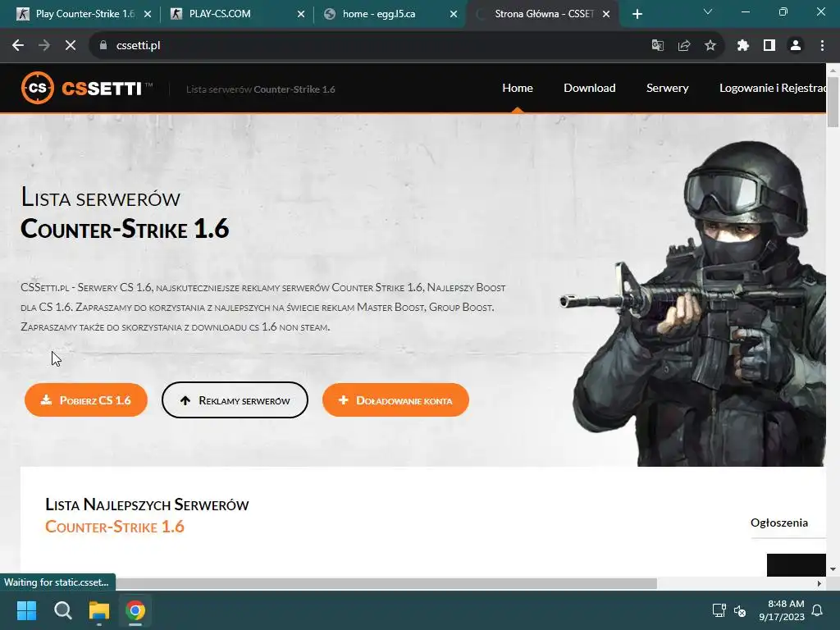Click the browser forward arrow
840x630 pixels.
44,46
